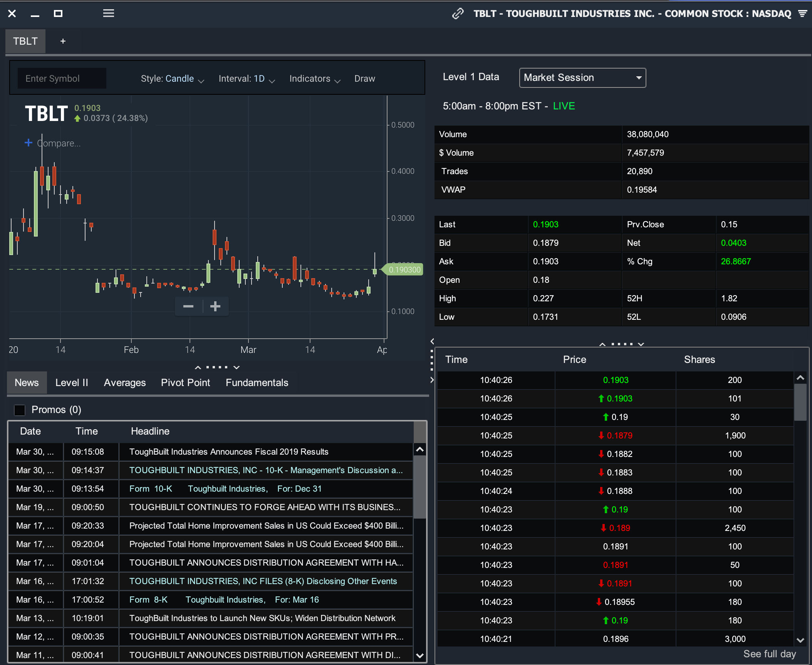Open the filter lines icon at top right
The image size is (812, 665).
tap(803, 14)
